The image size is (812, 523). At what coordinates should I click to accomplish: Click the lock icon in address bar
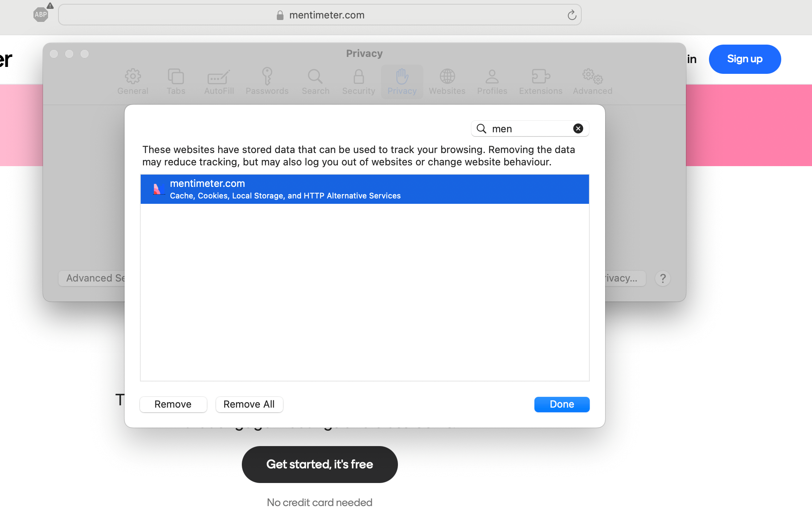click(x=280, y=15)
